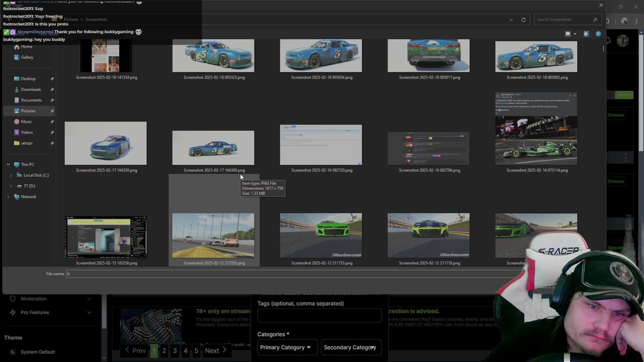Go to page 3 in the pagination
Screen dimensions: 644x362
(x=175, y=350)
